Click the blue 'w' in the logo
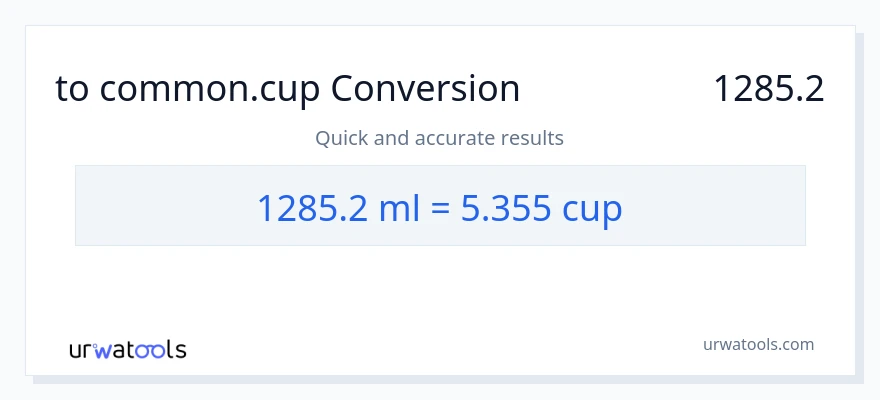Screen dimensions: 880x400 pyautogui.click(x=109, y=350)
